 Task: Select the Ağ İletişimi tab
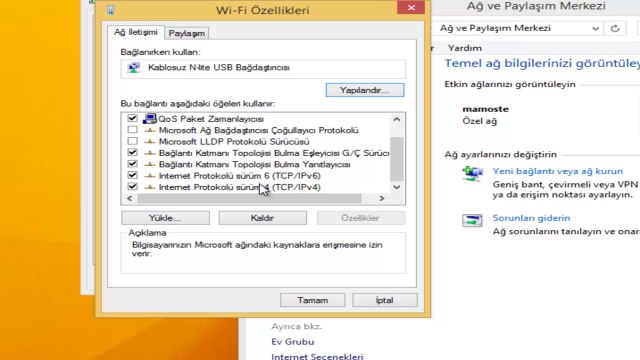click(136, 32)
